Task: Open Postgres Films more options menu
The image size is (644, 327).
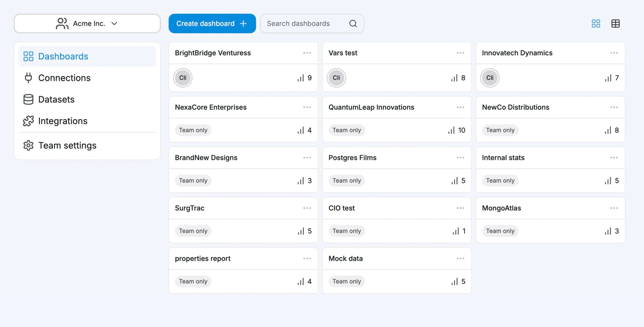Action: tap(461, 158)
